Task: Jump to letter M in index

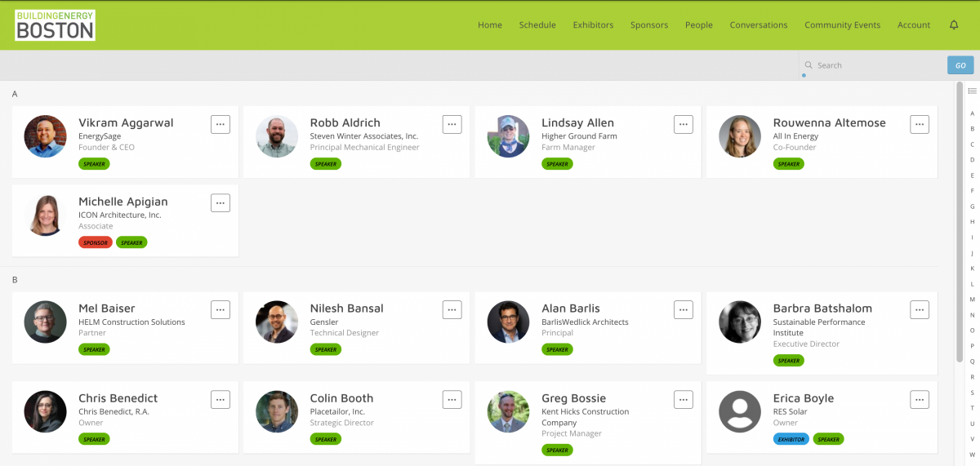Action: pyautogui.click(x=972, y=300)
